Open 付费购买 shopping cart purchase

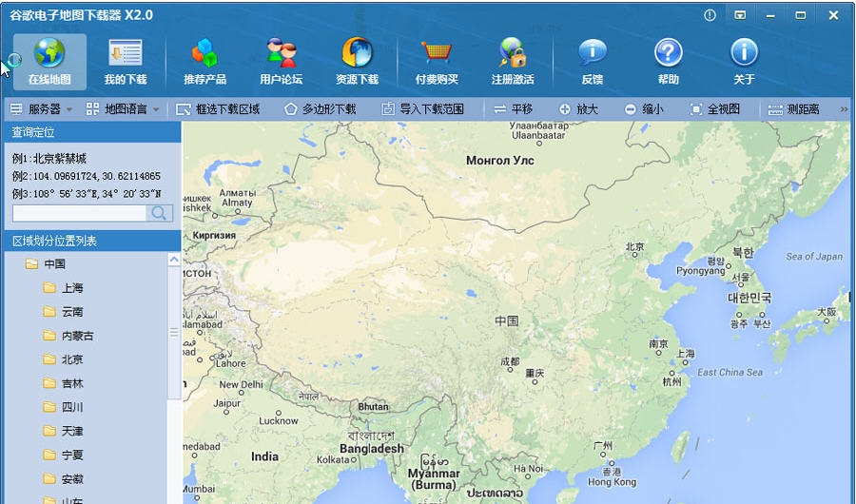pyautogui.click(x=437, y=62)
